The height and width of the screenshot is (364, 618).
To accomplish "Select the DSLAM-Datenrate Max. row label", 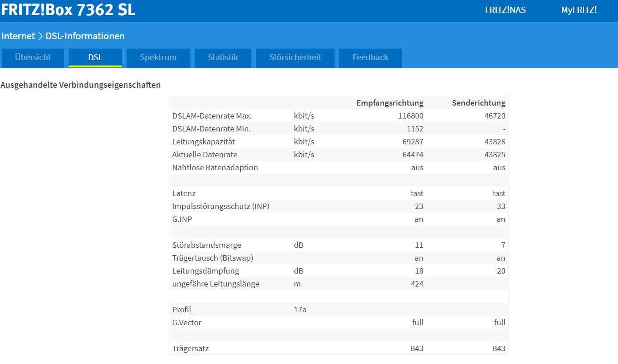I will click(212, 116).
